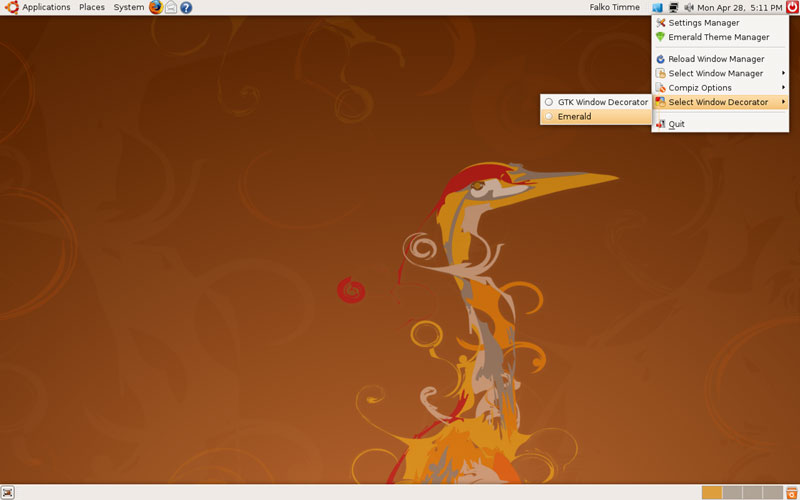Open Settings Manager from the fusion-icon menu
This screenshot has width=800, height=500.
[x=720, y=22]
